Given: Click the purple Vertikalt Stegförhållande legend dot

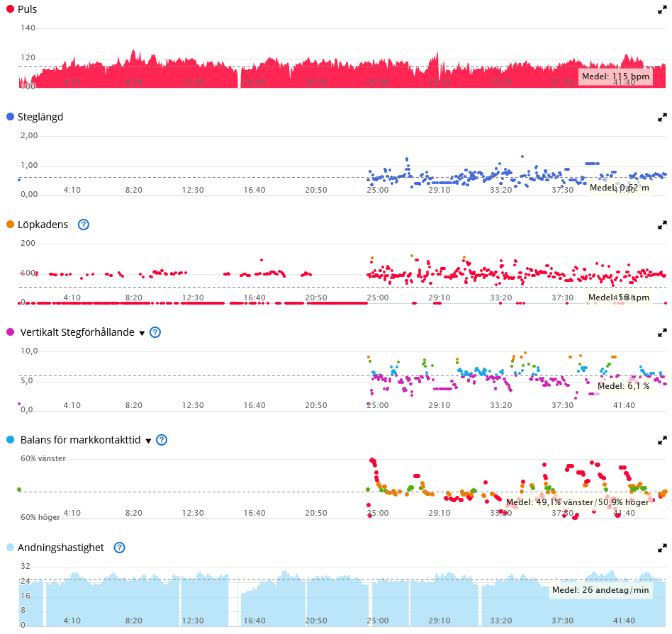Looking at the screenshot, I should point(11,332).
